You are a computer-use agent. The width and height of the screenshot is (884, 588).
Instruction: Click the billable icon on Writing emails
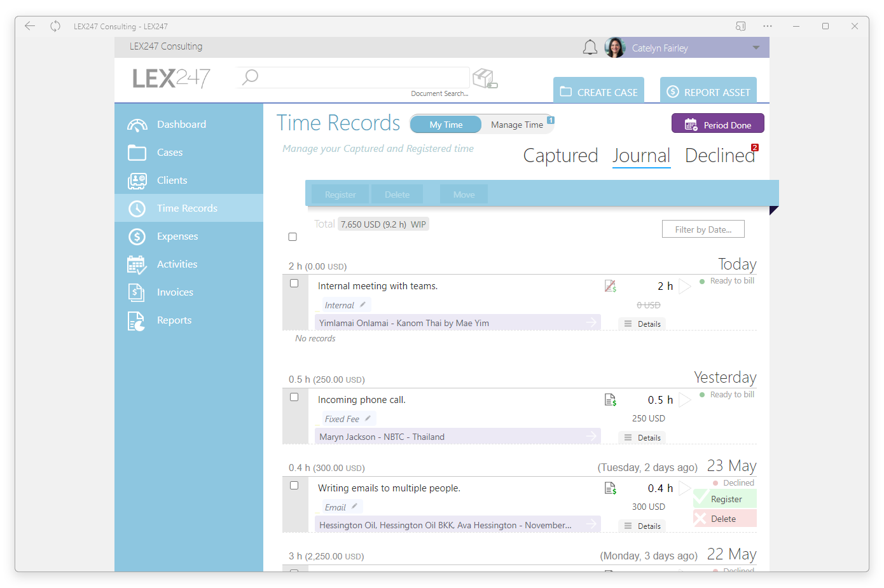[x=611, y=488]
